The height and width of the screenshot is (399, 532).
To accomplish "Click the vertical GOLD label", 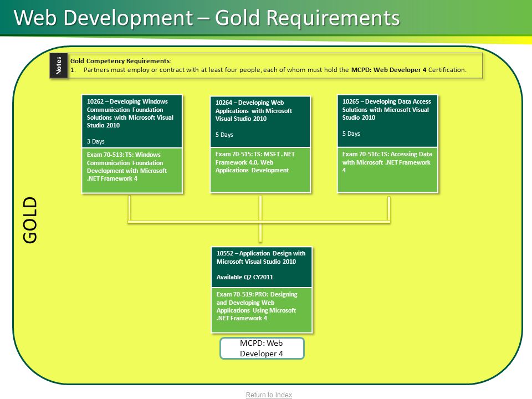I will [30, 220].
